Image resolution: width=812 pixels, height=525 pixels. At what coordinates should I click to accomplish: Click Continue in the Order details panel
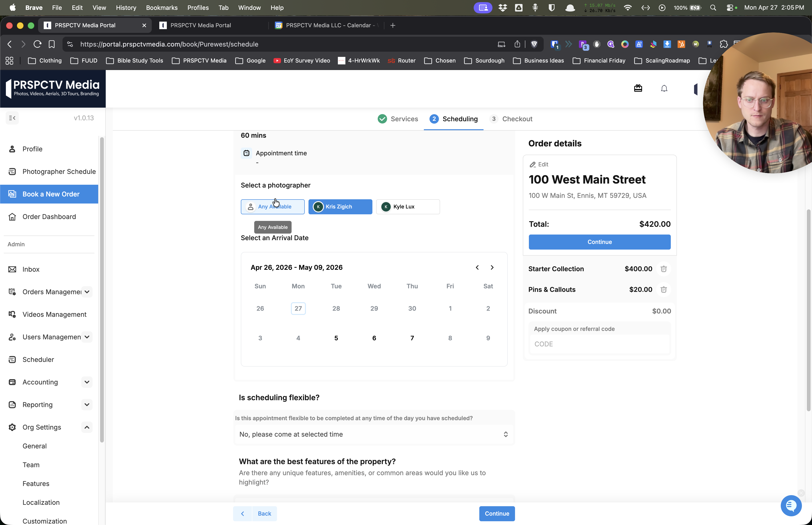[599, 242]
